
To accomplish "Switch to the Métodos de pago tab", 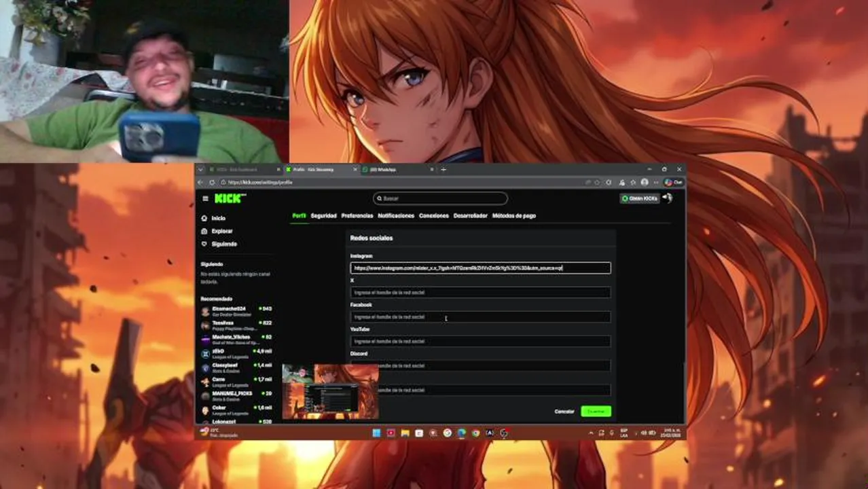I will pyautogui.click(x=514, y=215).
